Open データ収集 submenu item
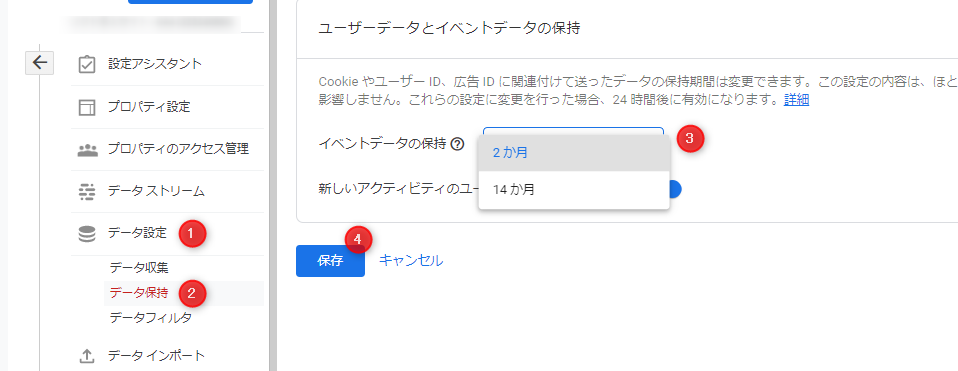The image size is (958, 371). click(139, 267)
